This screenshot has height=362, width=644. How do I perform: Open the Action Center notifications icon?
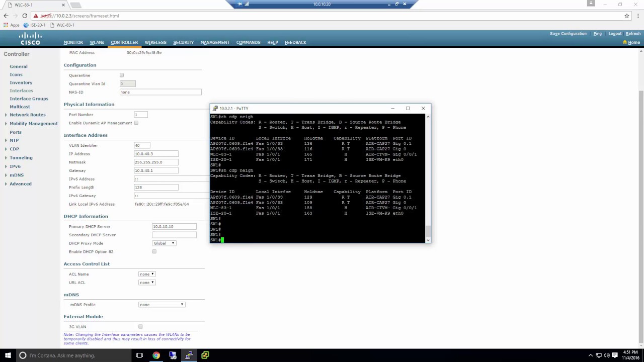coord(615,355)
